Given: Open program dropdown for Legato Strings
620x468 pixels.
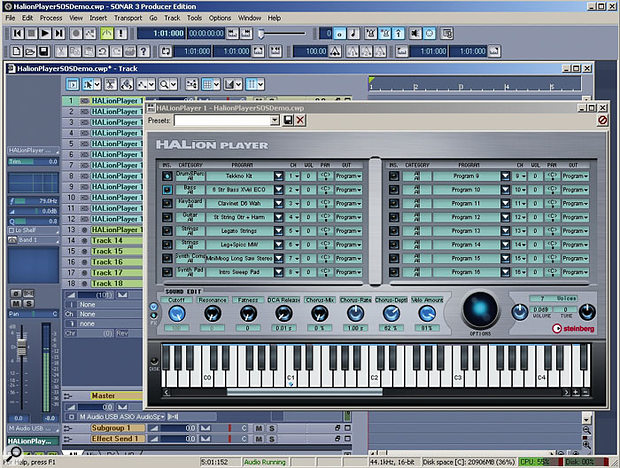Looking at the screenshot, I should (x=279, y=231).
